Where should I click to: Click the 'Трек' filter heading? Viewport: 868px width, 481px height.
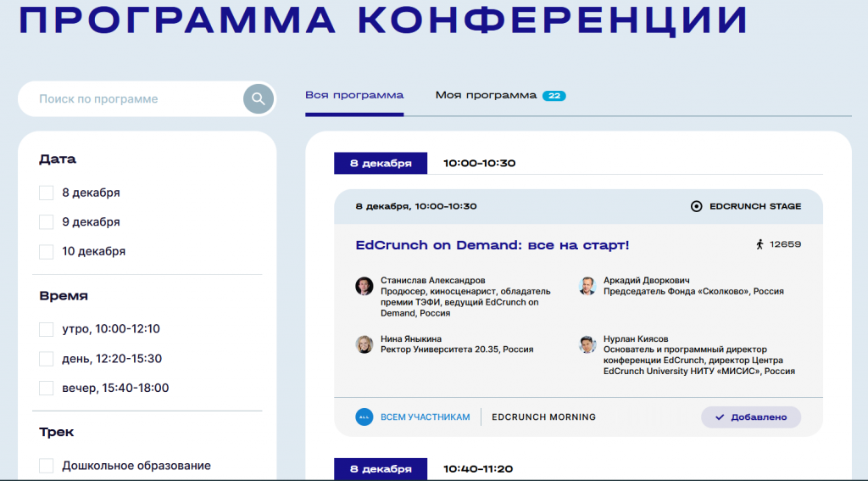pos(57,433)
